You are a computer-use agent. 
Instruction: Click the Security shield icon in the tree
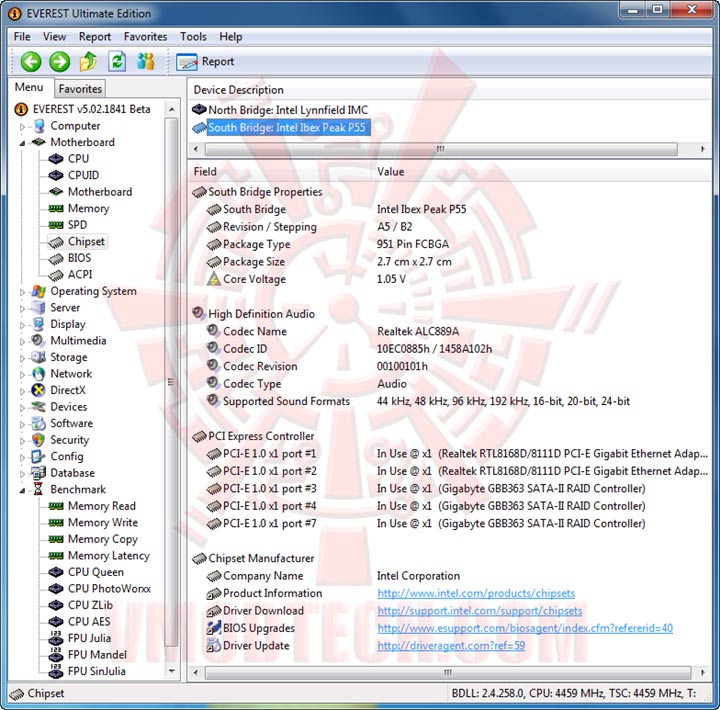[38, 440]
